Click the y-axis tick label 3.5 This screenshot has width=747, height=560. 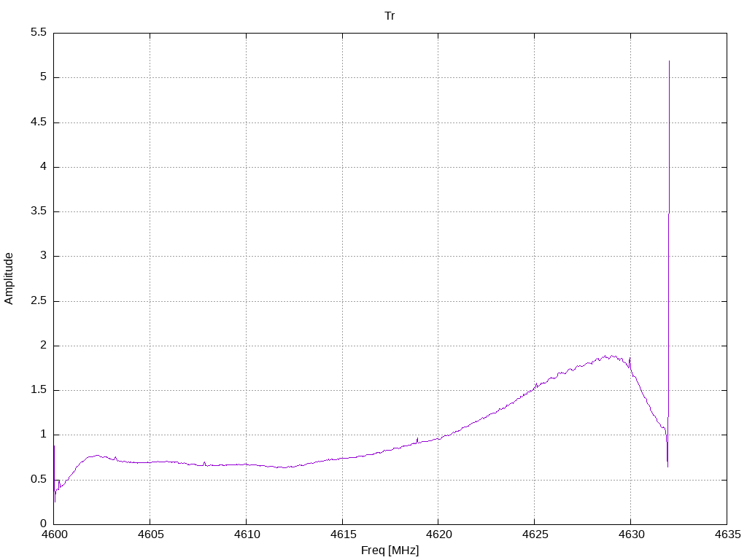pos(39,211)
